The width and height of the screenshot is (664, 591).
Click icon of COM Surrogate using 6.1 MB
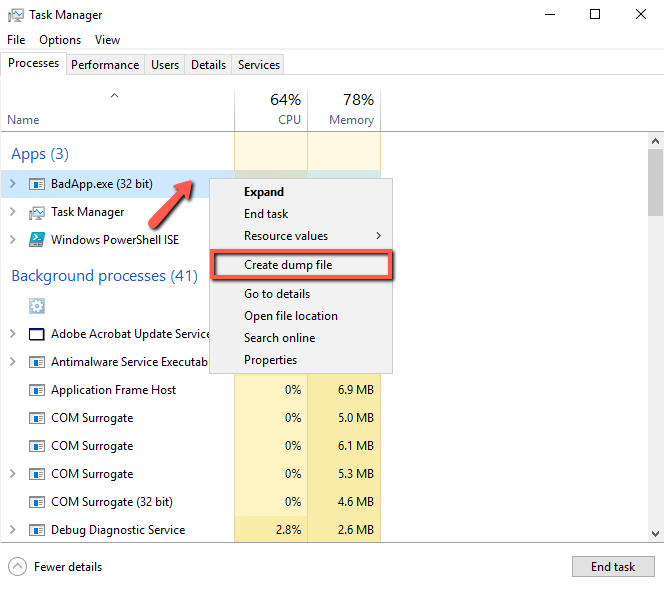(x=37, y=446)
